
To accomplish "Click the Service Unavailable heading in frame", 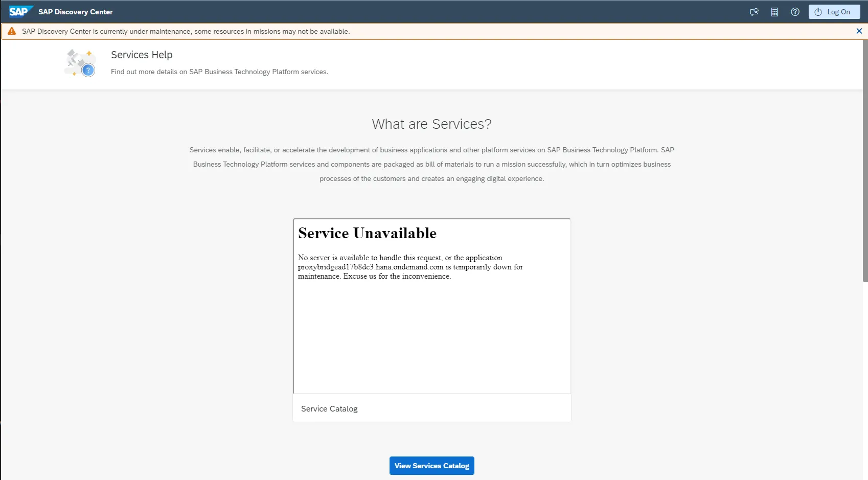I will coord(367,233).
